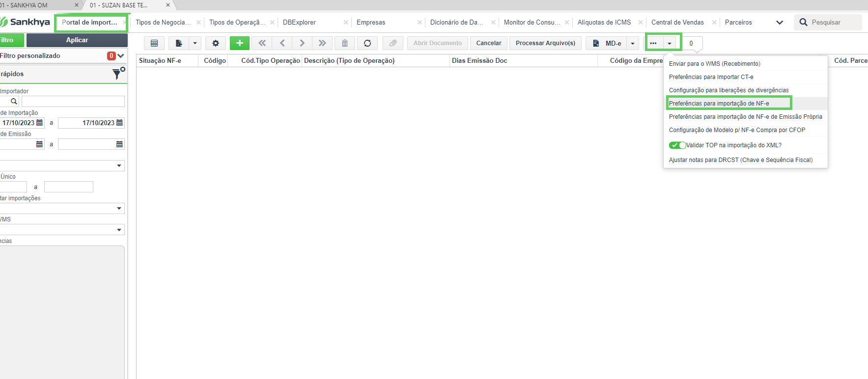Click the trash delete icon
Image resolution: width=868 pixels, height=379 pixels.
click(345, 43)
